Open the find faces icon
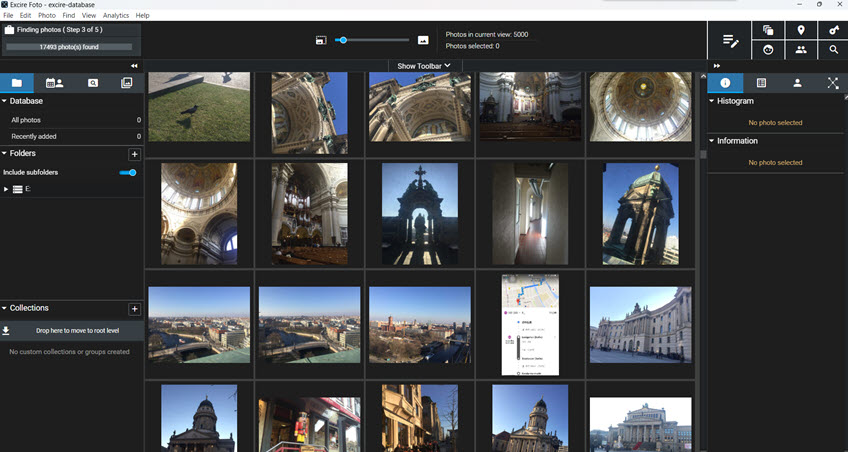 click(768, 50)
